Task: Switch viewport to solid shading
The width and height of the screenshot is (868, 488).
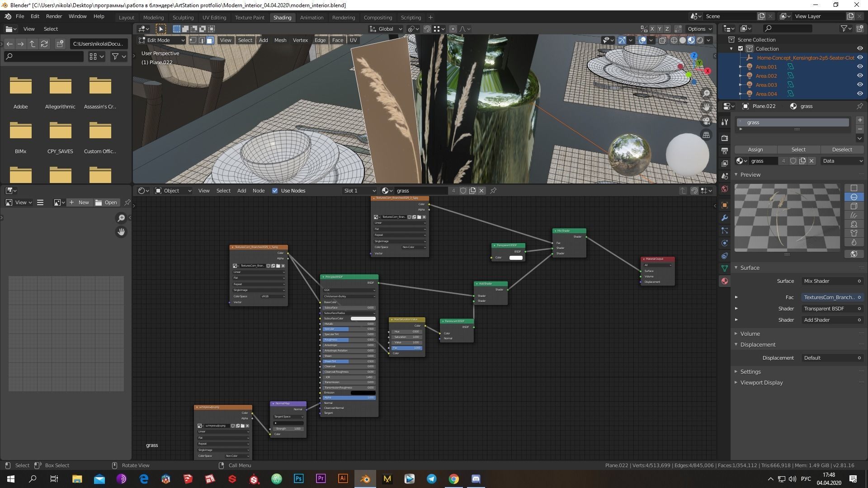Action: (683, 40)
